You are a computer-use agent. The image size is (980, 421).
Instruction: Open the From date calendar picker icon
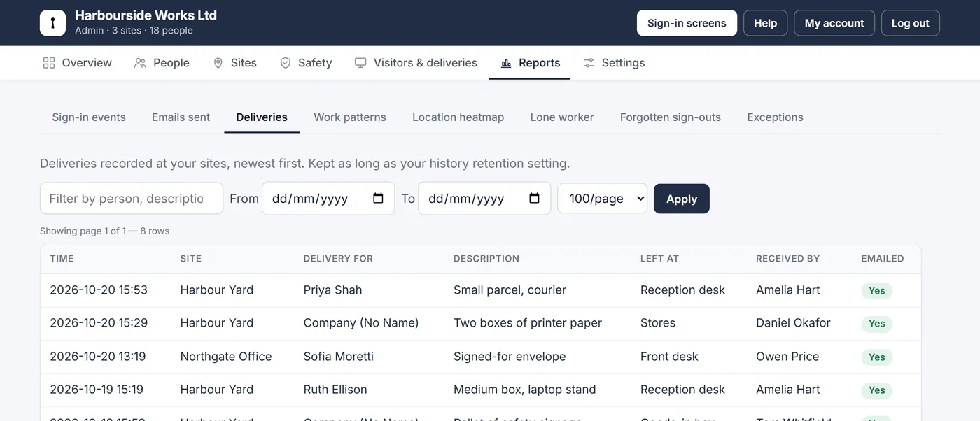[379, 199]
